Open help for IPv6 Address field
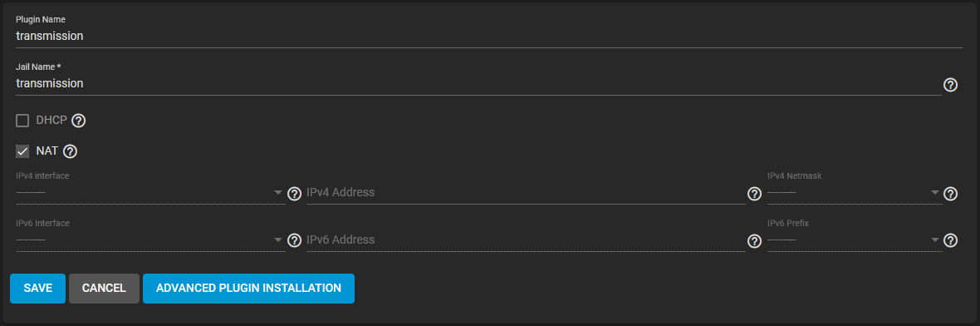Screen dimensions: 980x326 (754, 241)
